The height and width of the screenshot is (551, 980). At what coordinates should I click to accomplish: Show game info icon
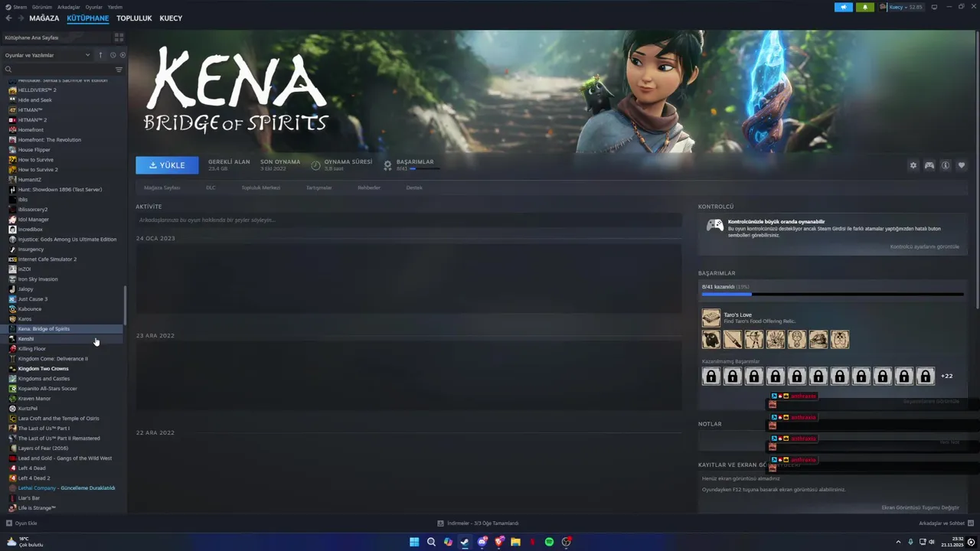click(x=946, y=165)
